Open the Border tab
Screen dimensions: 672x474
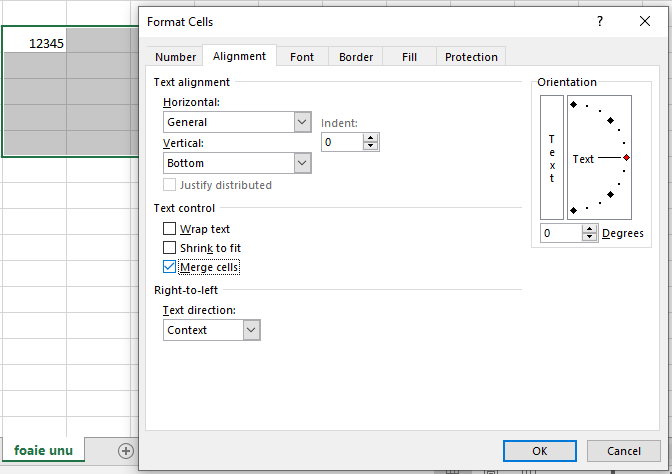click(x=356, y=57)
